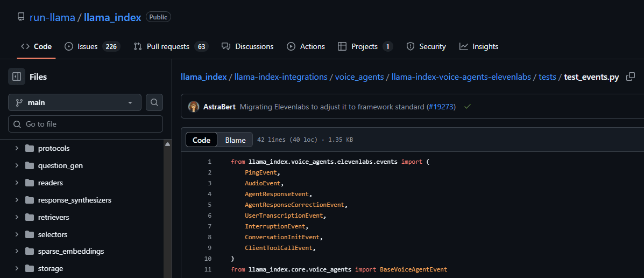Open the folder icon for retrievers
The width and height of the screenshot is (644, 278).
click(x=29, y=217)
